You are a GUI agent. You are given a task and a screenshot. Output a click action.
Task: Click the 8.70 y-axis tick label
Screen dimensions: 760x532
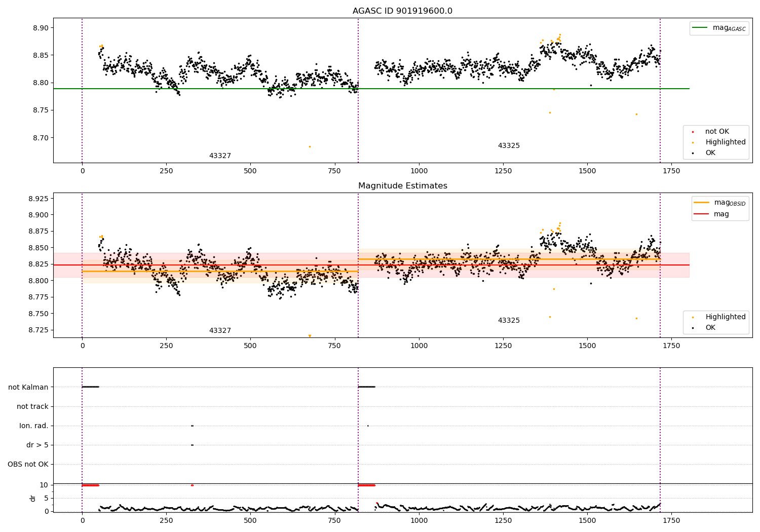click(41, 138)
